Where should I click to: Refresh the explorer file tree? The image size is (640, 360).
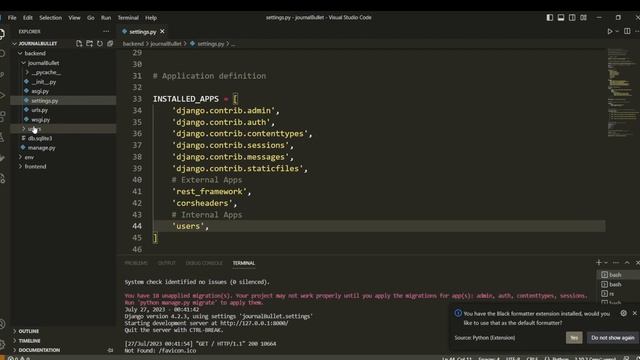coord(100,43)
